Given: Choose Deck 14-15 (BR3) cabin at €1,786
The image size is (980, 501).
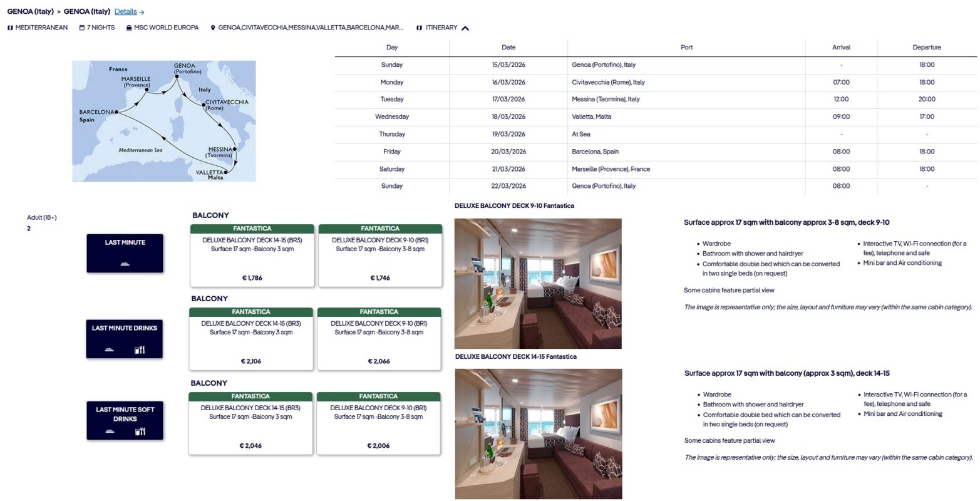Looking at the screenshot, I should click(252, 256).
